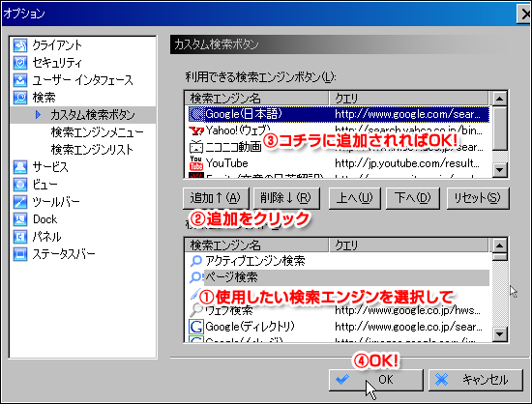Screen dimensions: 532x404
Task: Close the オプション dialog window
Action: (x=524, y=14)
